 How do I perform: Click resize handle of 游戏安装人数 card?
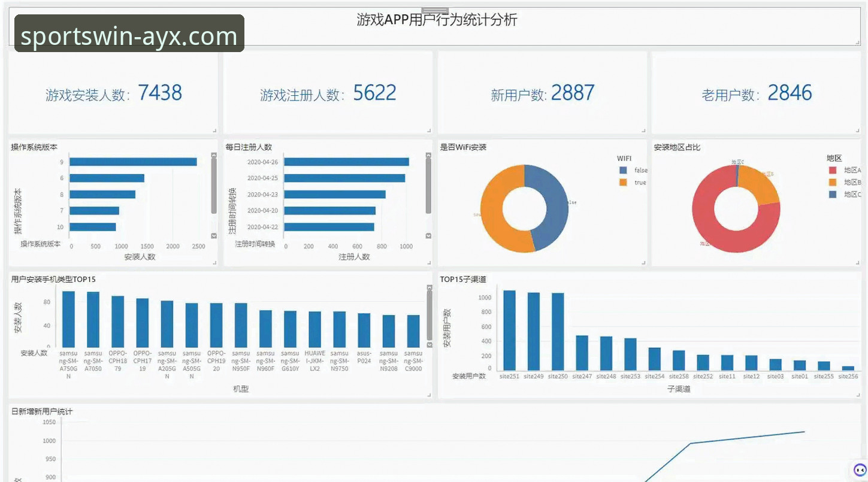[x=214, y=131]
